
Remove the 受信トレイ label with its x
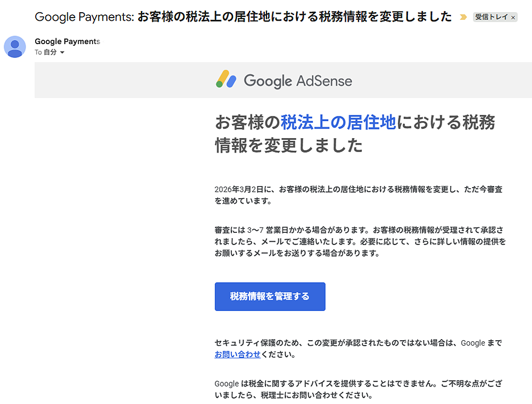point(513,18)
